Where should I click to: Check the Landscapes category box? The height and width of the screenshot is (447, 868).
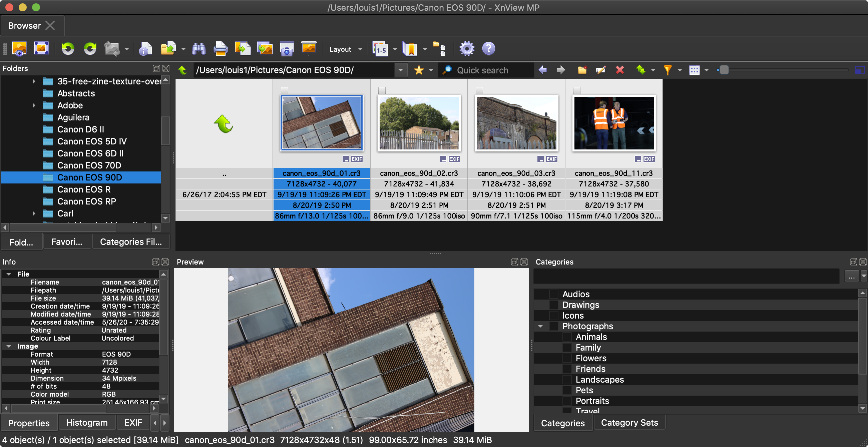[567, 380]
